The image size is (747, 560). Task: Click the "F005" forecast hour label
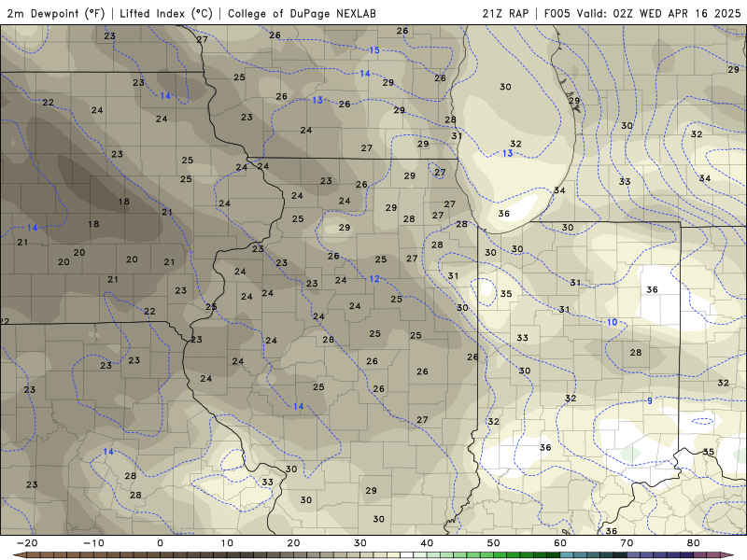(x=557, y=13)
